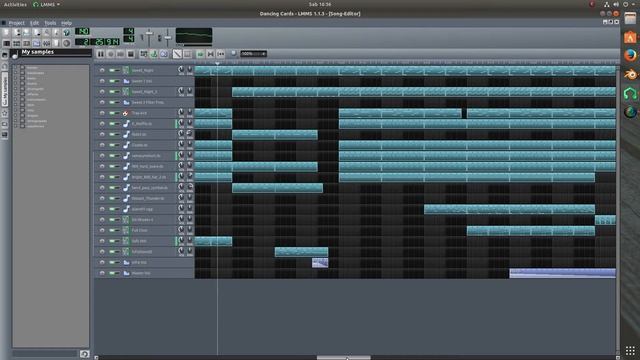The image size is (640, 360).
Task: Toggle auto-scrolling in Song Editor
Action: (200, 54)
